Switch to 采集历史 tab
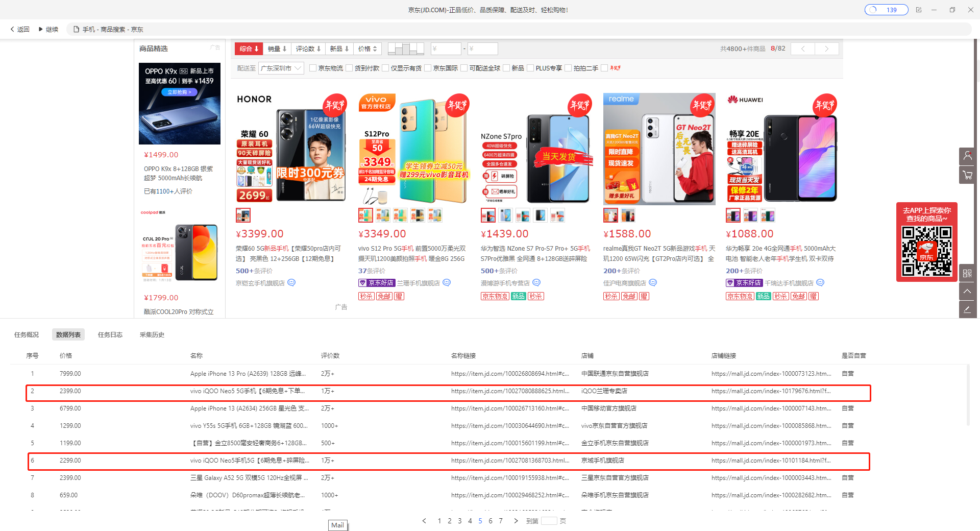Viewport: 980px width, 531px height. [x=152, y=335]
